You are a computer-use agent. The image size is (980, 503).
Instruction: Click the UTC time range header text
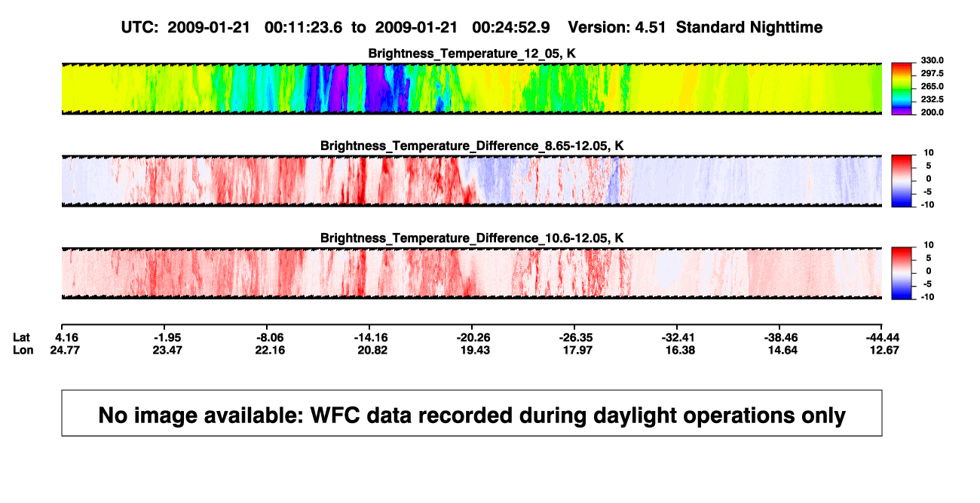coord(335,27)
